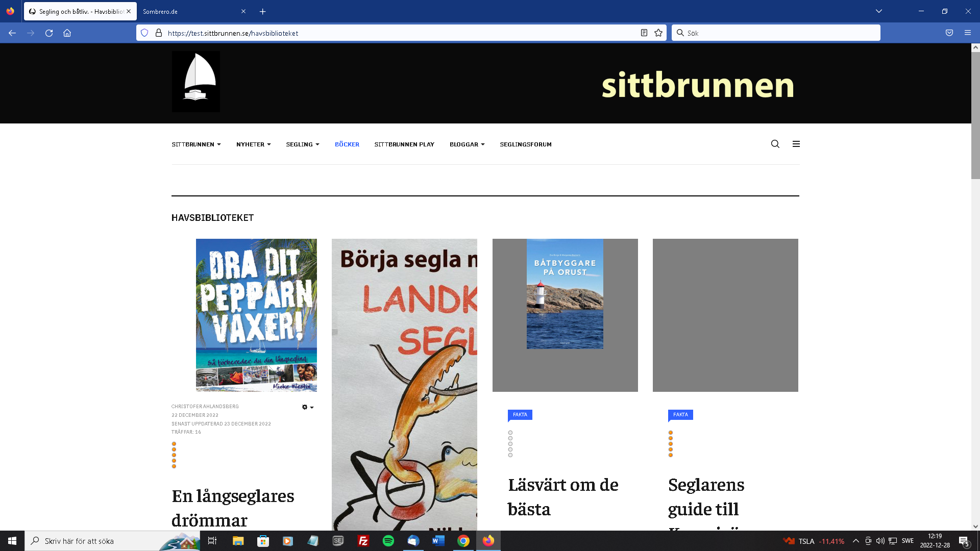This screenshot has width=980, height=551.
Task: Toggle reader view icon in address bar
Action: (644, 33)
